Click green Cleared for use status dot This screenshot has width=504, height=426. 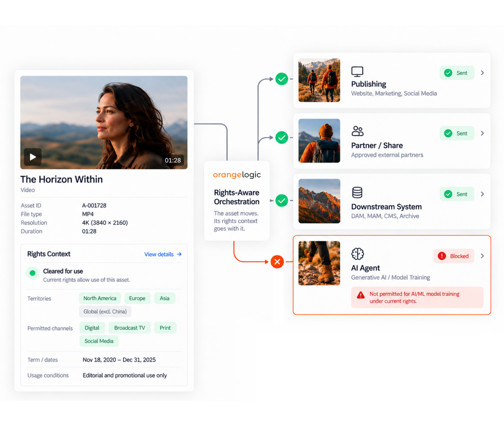[x=33, y=273]
